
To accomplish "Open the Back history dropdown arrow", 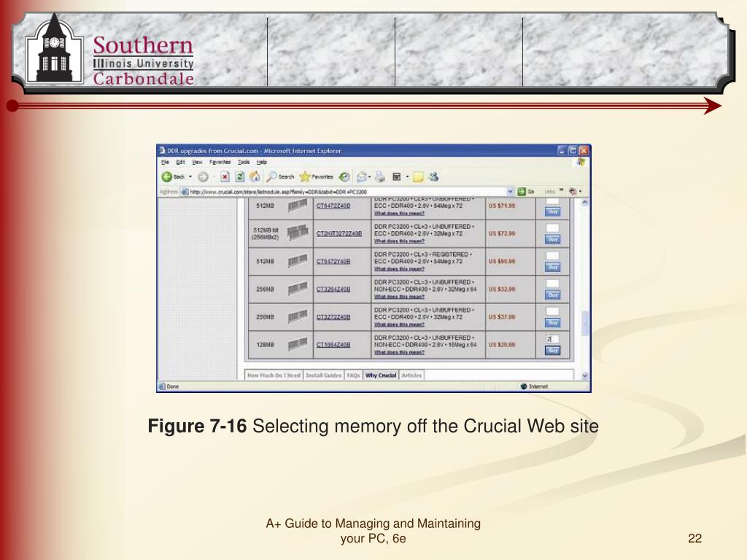I will pyautogui.click(x=190, y=176).
